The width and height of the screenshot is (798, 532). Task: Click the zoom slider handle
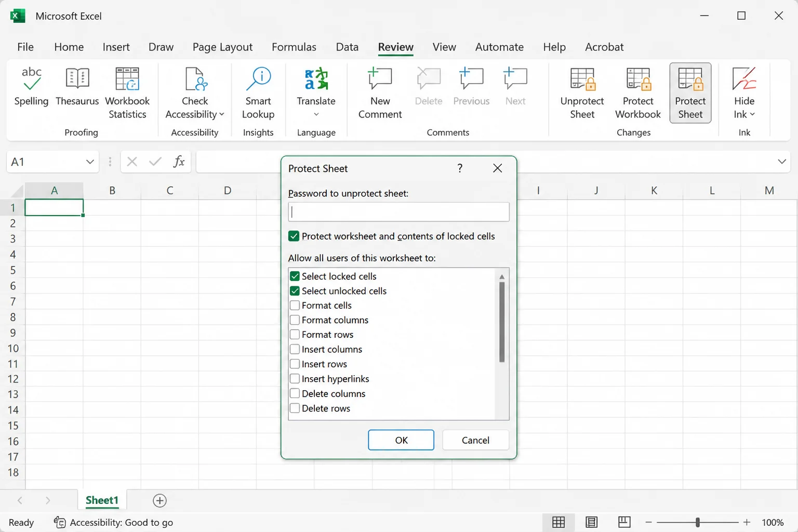(698, 522)
